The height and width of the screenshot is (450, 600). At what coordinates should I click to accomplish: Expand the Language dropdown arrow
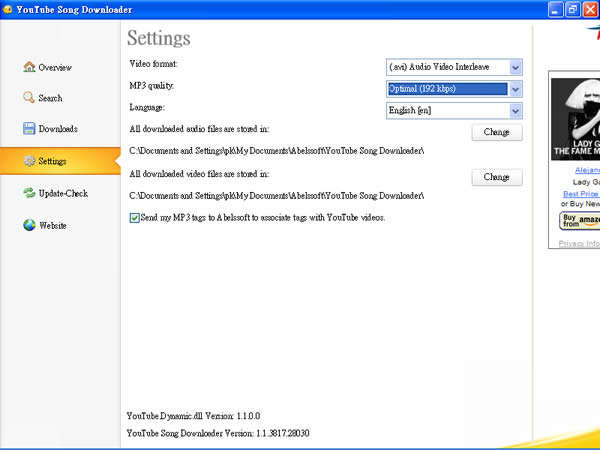tap(515, 111)
